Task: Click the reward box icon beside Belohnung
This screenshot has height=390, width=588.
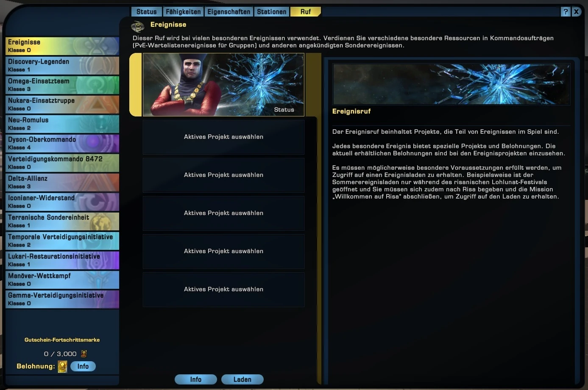Action: pos(62,367)
